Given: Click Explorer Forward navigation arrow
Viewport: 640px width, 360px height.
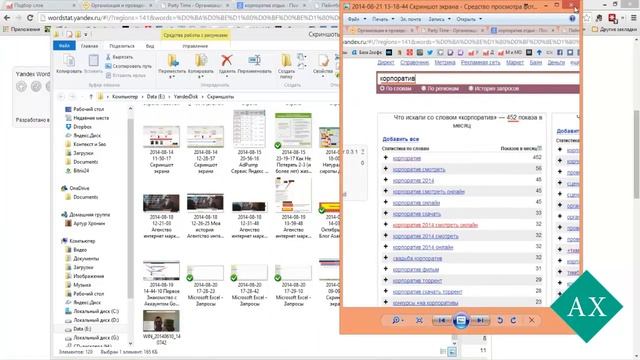Looking at the screenshot, I should (x=73, y=97).
